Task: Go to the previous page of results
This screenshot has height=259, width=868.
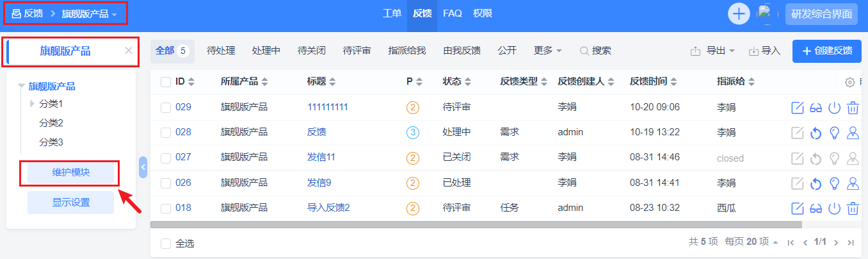Action: [x=805, y=242]
